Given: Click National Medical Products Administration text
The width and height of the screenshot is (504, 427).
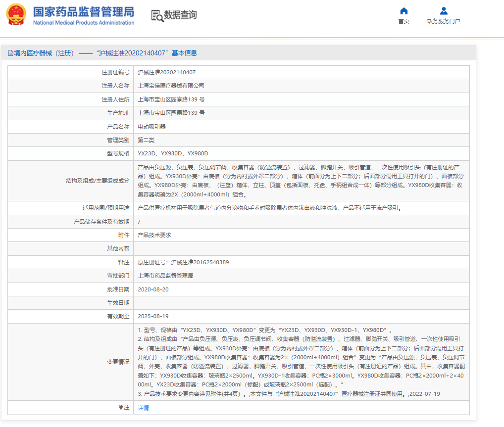Looking at the screenshot, I should [84, 22].
